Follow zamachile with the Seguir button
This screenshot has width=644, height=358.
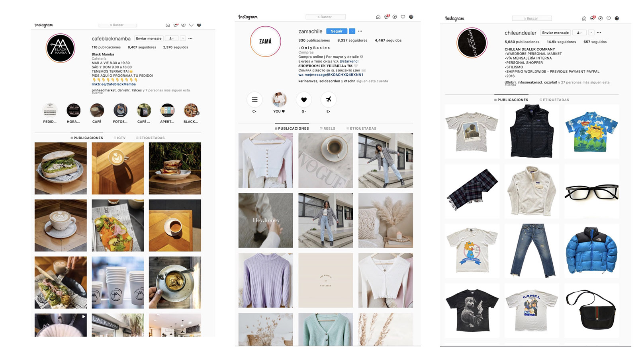337,31
